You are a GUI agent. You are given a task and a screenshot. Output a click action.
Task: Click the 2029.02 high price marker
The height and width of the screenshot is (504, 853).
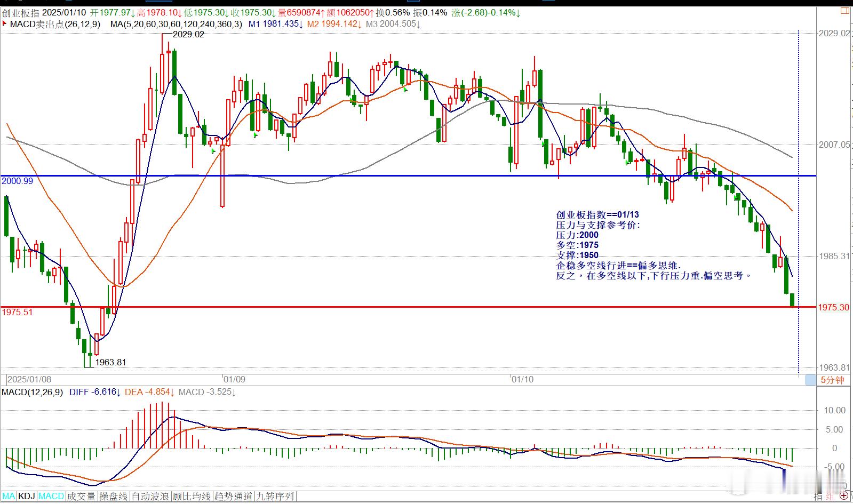(x=189, y=34)
